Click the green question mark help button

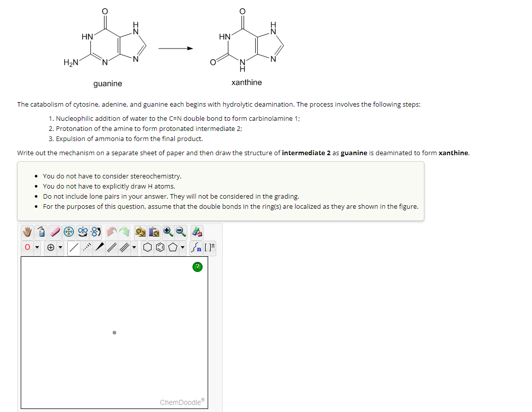pos(197,266)
